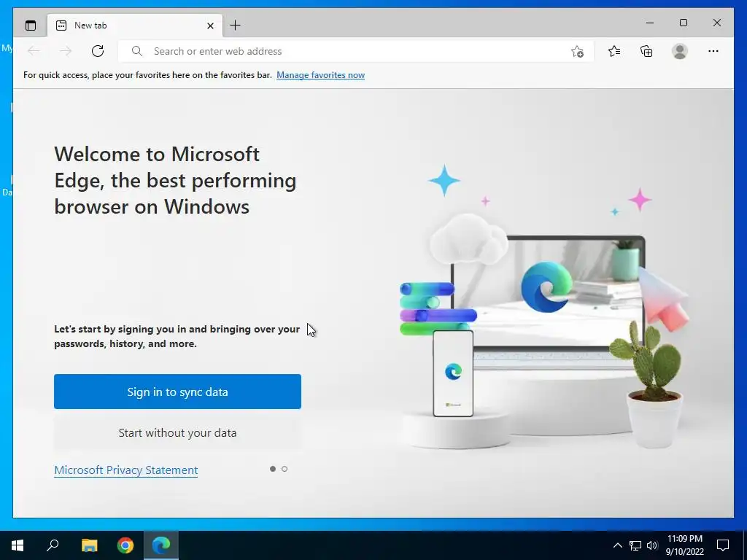
Task: Open the tab actions menu icon
Action: (x=31, y=26)
